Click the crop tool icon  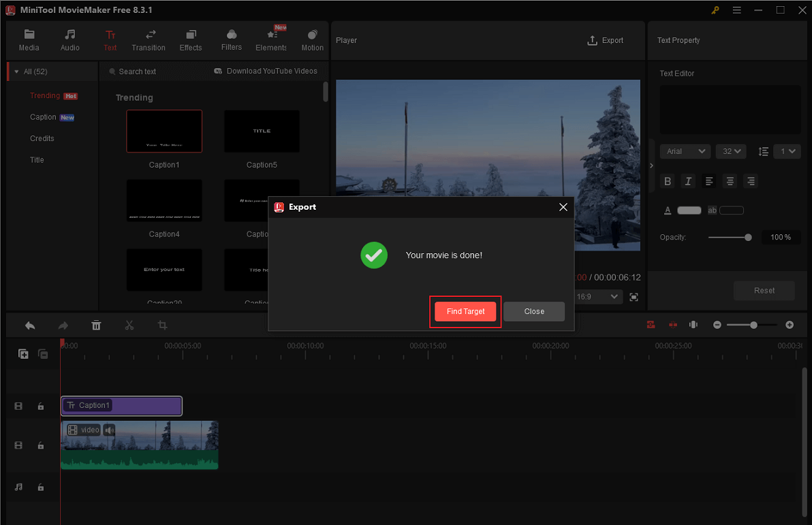pyautogui.click(x=162, y=325)
